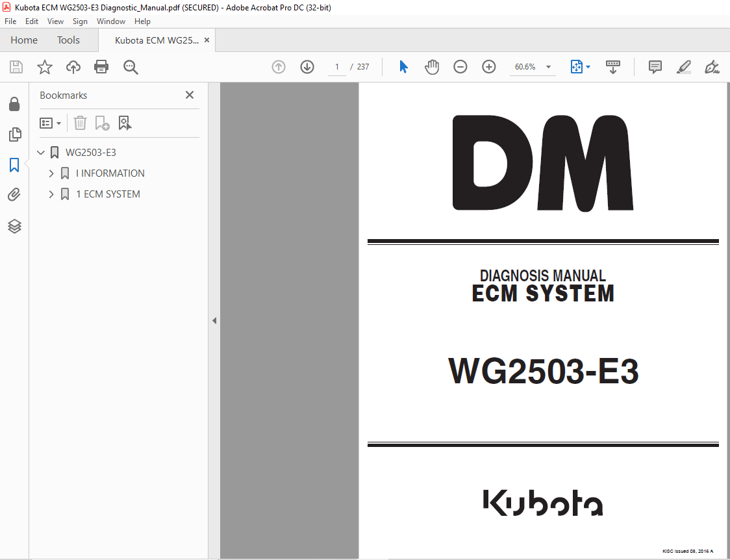Open fit page options dropdown arrow
The image size is (730, 560).
pyautogui.click(x=588, y=67)
